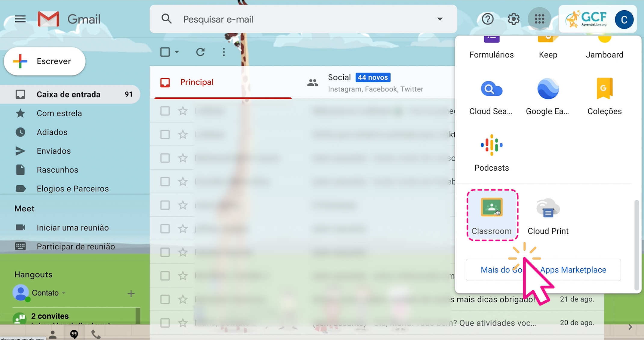Click the Gmail logo

tap(69, 19)
